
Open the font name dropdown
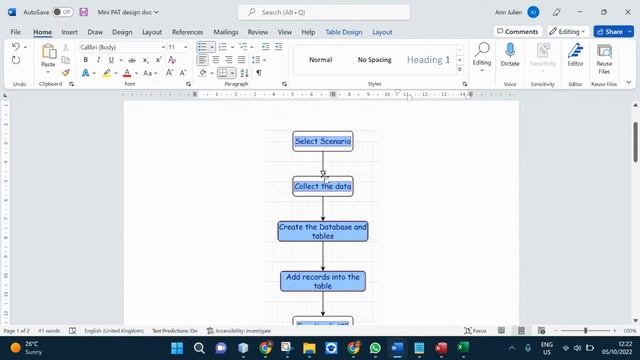point(163,47)
